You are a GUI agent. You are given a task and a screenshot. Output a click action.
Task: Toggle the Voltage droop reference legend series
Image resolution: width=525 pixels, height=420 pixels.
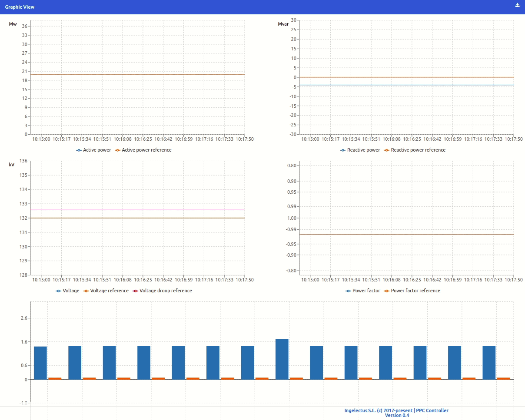pos(162,291)
